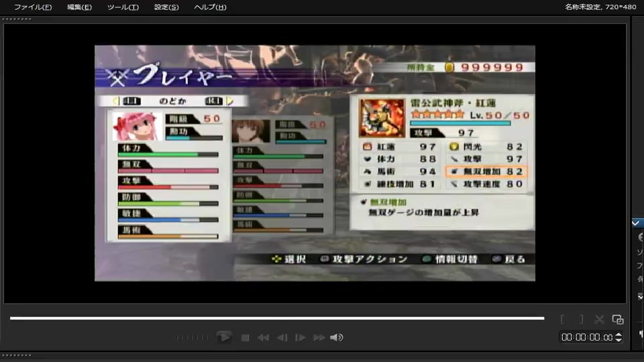Step back one frame
Image resolution: width=644 pixels, height=362 pixels.
282,337
